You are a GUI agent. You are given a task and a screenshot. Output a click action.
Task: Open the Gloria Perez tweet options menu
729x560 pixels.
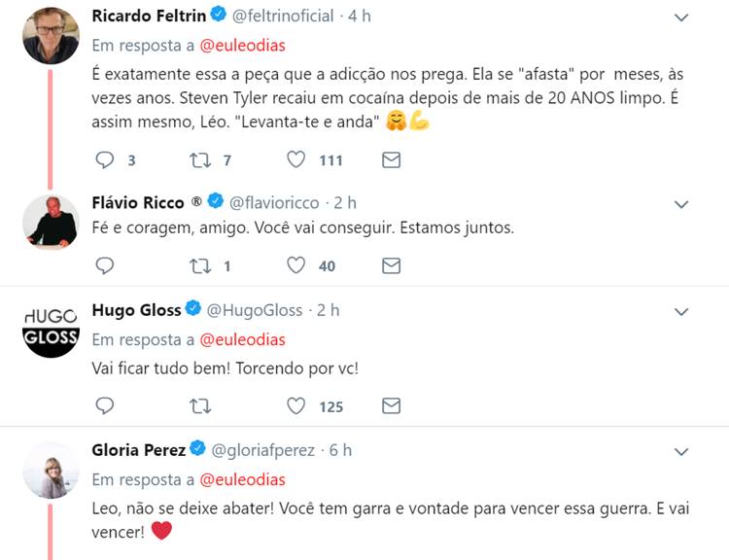point(682,451)
